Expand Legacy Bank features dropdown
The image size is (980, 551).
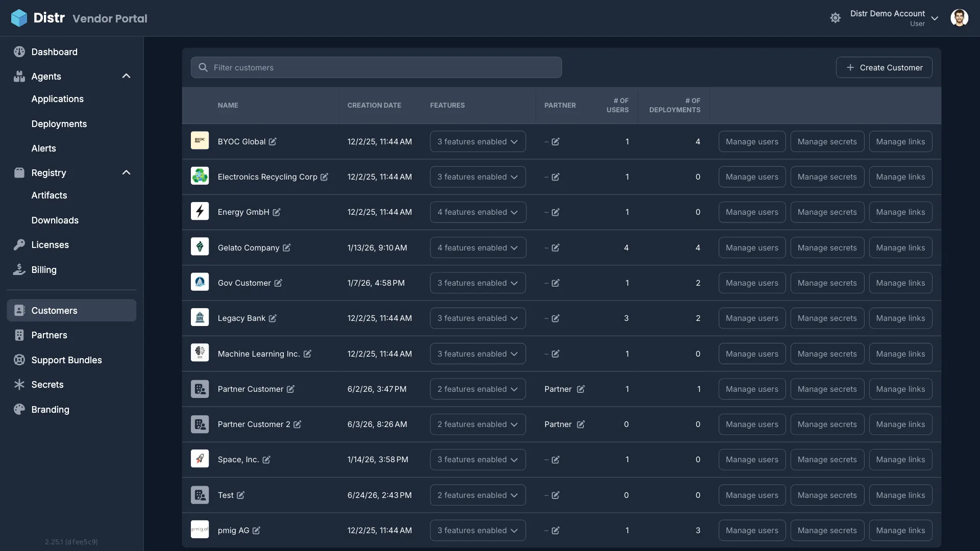tap(478, 318)
